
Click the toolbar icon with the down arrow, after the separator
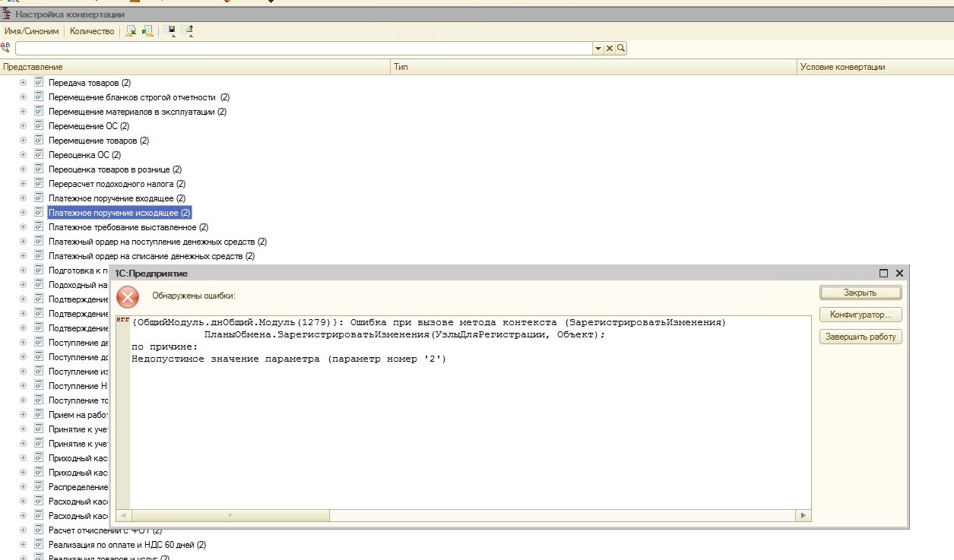(170, 31)
